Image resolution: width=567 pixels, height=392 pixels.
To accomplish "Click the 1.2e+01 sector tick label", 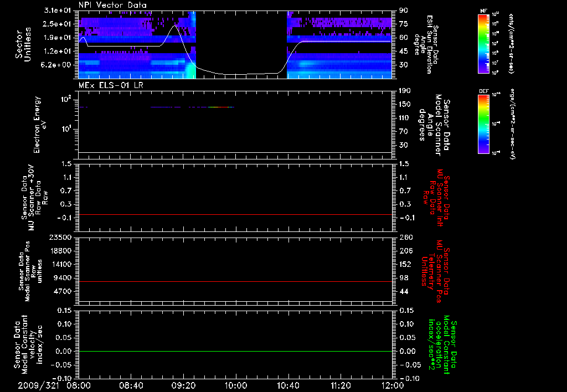I will pos(58,51).
